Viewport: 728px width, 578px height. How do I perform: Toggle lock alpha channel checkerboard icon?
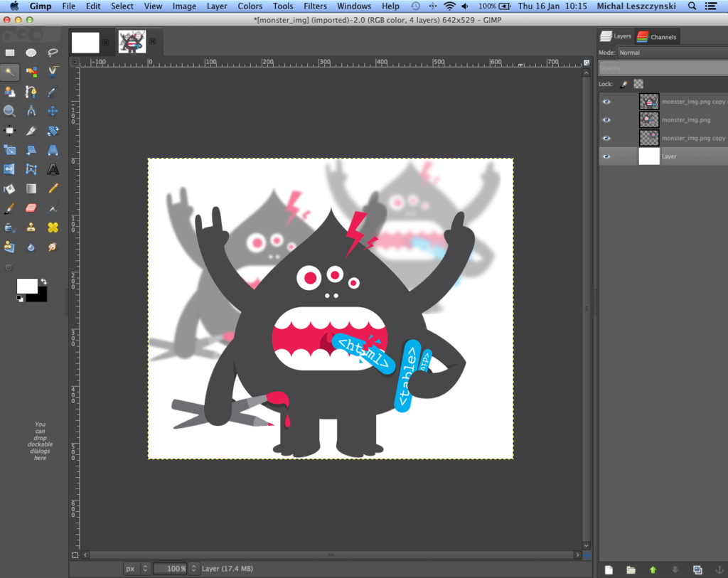(x=639, y=84)
